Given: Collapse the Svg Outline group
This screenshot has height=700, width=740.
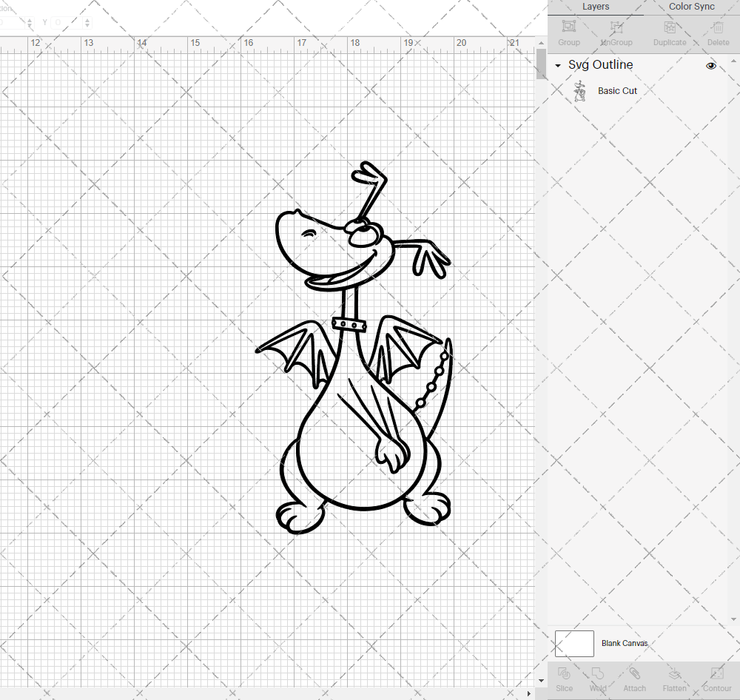Looking at the screenshot, I should pos(558,66).
